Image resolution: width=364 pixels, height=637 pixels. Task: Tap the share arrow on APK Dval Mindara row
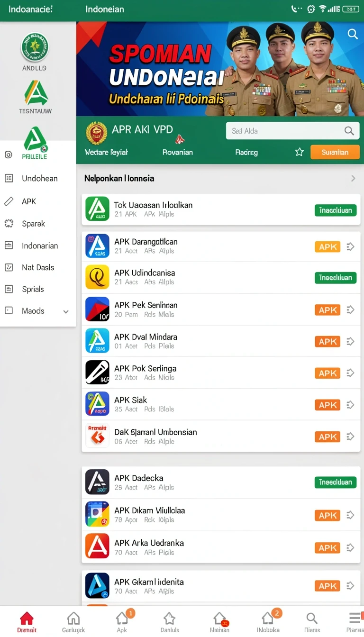click(x=351, y=341)
